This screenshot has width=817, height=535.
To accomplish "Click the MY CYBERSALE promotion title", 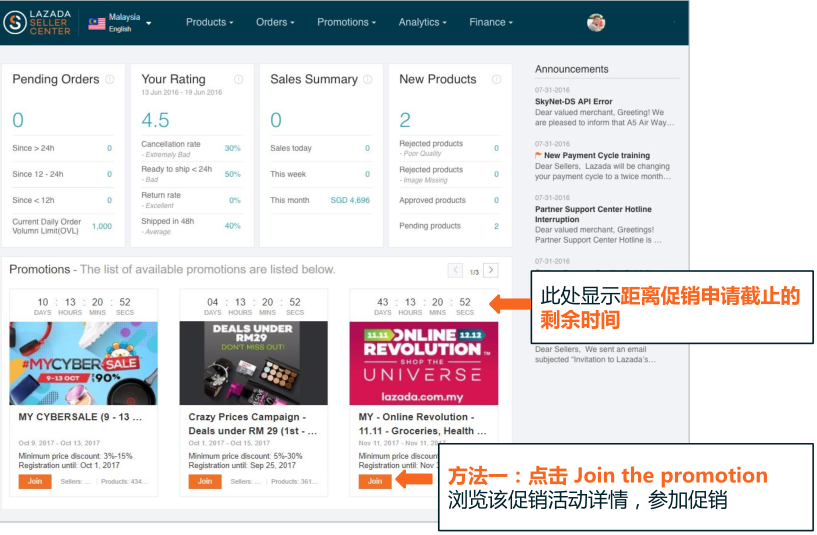I will 80,417.
